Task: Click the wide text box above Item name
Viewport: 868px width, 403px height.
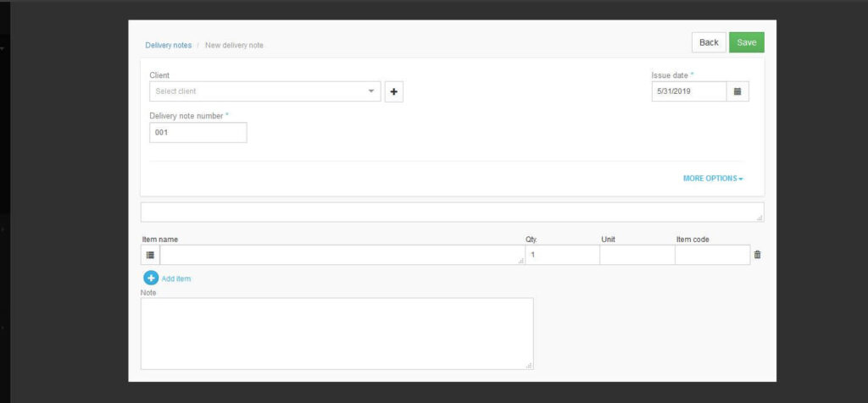Action: [x=453, y=213]
